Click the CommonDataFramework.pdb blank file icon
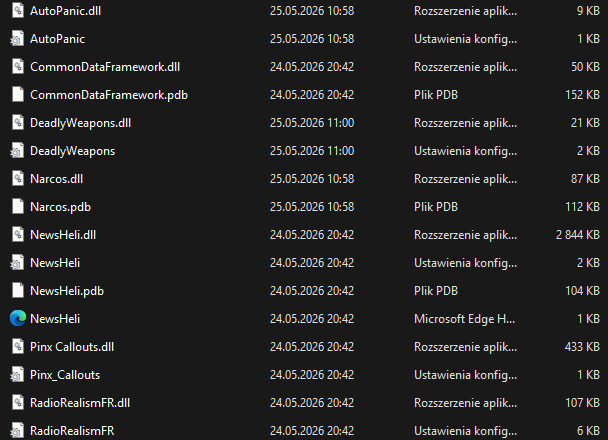The image size is (608, 440). point(17,95)
